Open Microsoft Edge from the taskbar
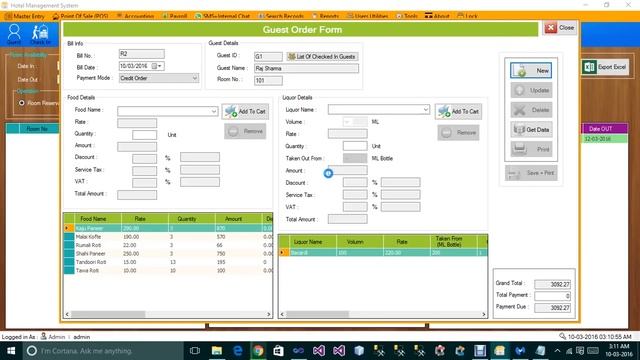The height and width of the screenshot is (360, 640). click(238, 351)
